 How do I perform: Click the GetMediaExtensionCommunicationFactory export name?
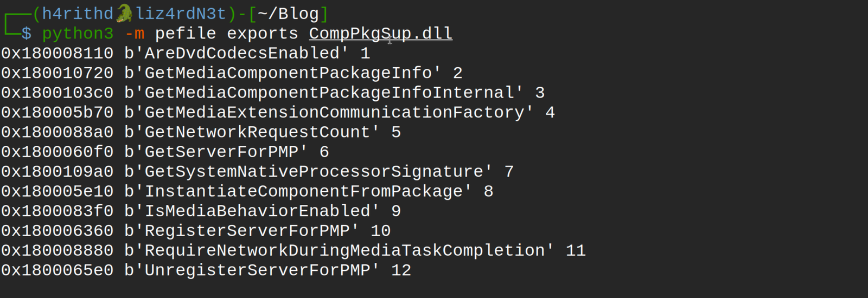334,113
